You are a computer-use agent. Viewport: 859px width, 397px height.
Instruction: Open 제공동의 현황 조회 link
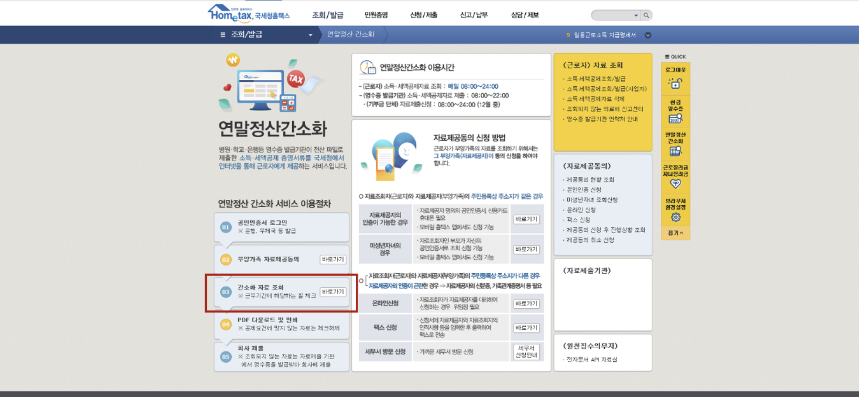(x=591, y=179)
